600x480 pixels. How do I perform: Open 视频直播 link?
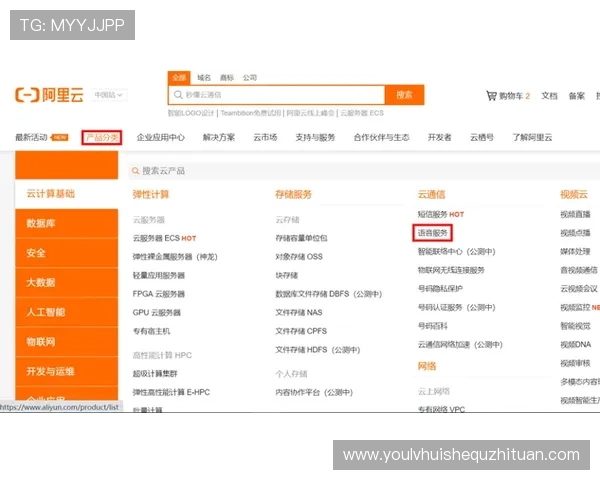point(575,214)
